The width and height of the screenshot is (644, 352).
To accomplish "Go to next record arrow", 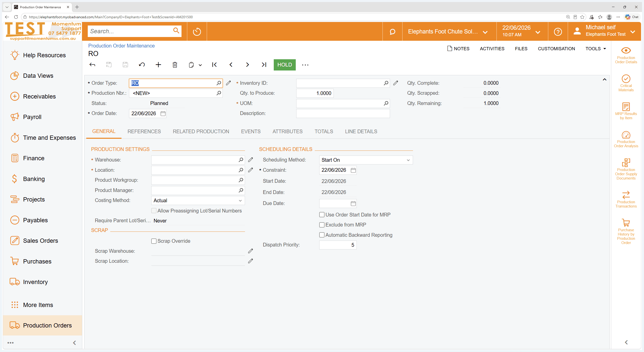I will pyautogui.click(x=247, y=65).
